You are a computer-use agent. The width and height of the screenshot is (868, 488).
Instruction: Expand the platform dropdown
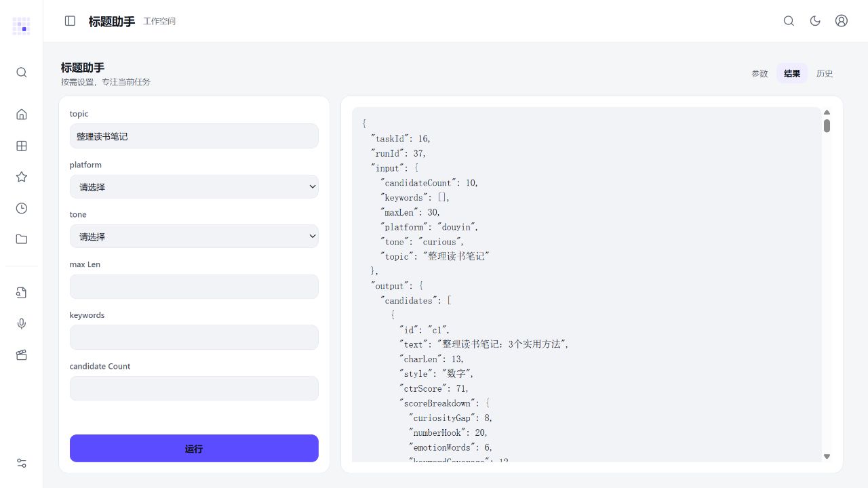click(x=194, y=187)
